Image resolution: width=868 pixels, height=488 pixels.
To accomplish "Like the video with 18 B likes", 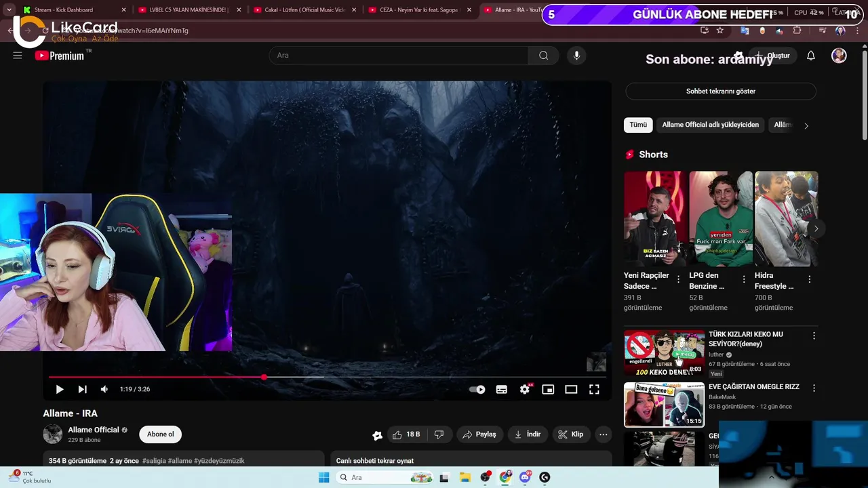I will coord(406,434).
